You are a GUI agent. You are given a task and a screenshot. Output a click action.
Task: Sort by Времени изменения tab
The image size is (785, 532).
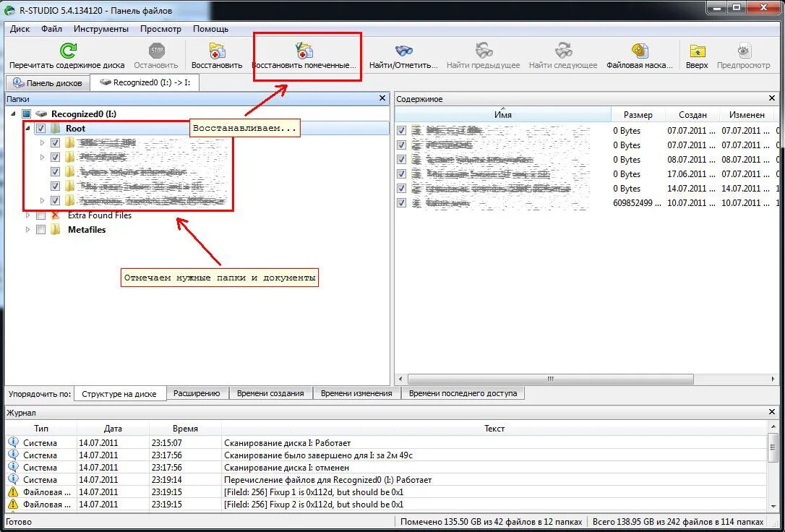[x=356, y=393]
